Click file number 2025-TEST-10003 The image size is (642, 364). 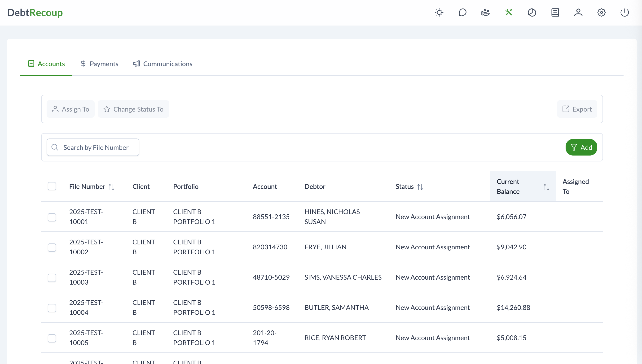86,277
